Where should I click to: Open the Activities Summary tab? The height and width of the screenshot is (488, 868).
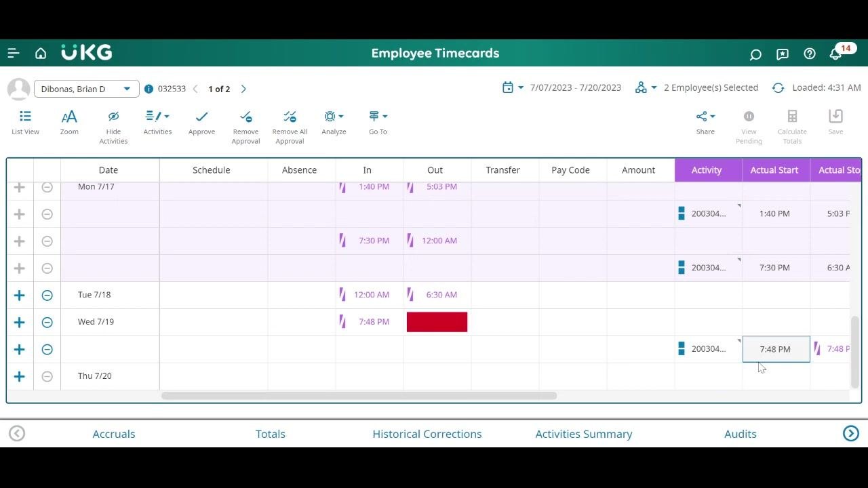tap(584, 434)
